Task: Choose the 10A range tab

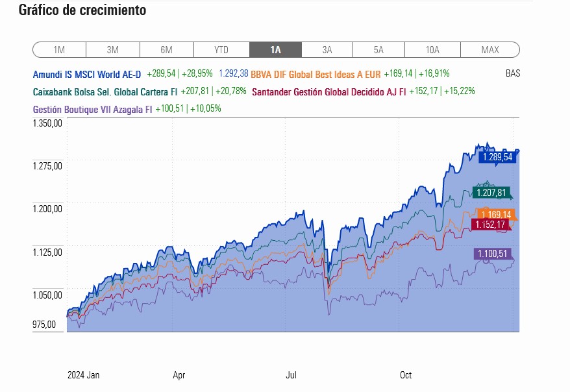Action: [x=432, y=50]
